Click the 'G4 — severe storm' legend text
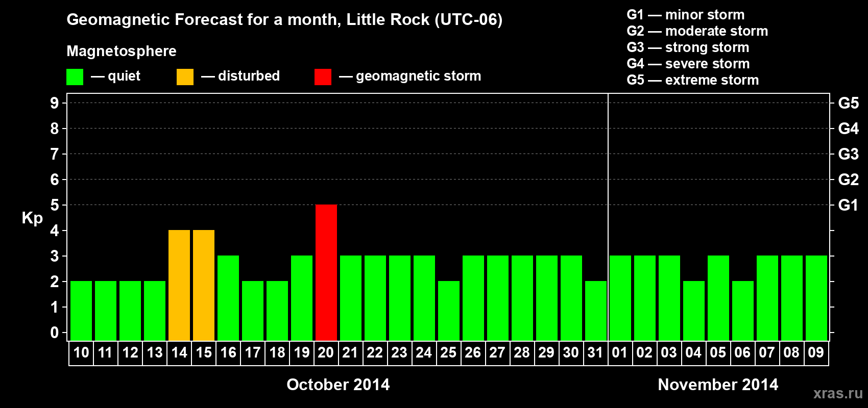Screen dimensions: 868x408 (688, 64)
